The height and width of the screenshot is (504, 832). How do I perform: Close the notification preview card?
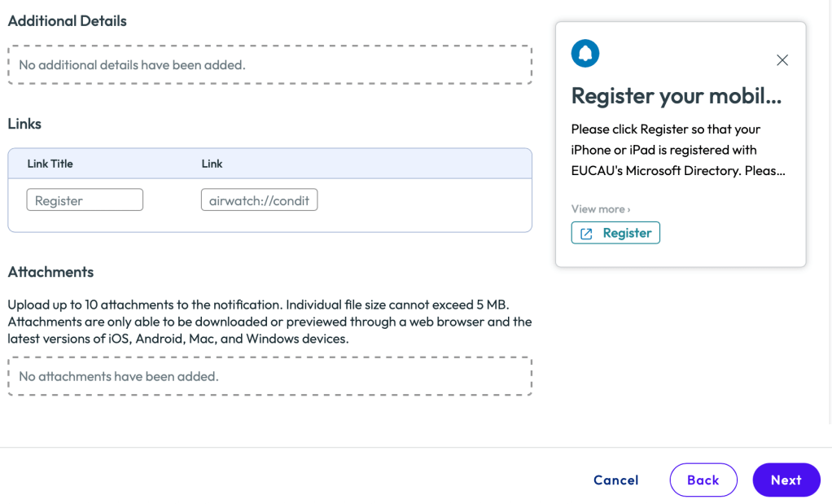point(782,60)
